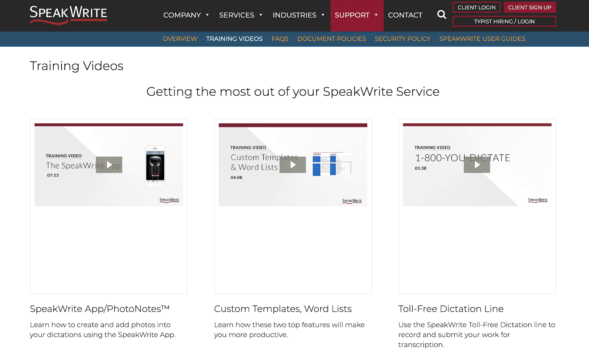Image resolution: width=589 pixels, height=364 pixels.
Task: Click the Client Login button
Action: [476, 7]
